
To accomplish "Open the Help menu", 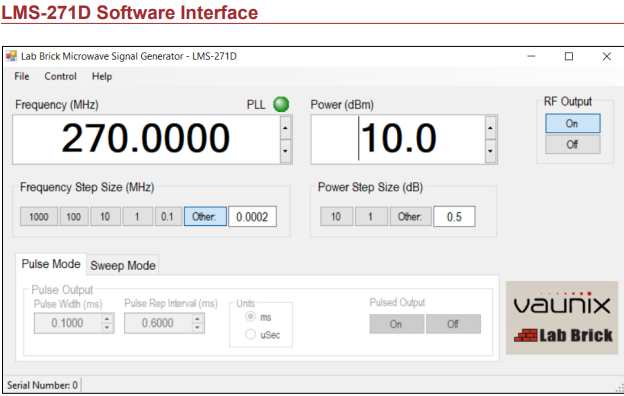I will (102, 76).
